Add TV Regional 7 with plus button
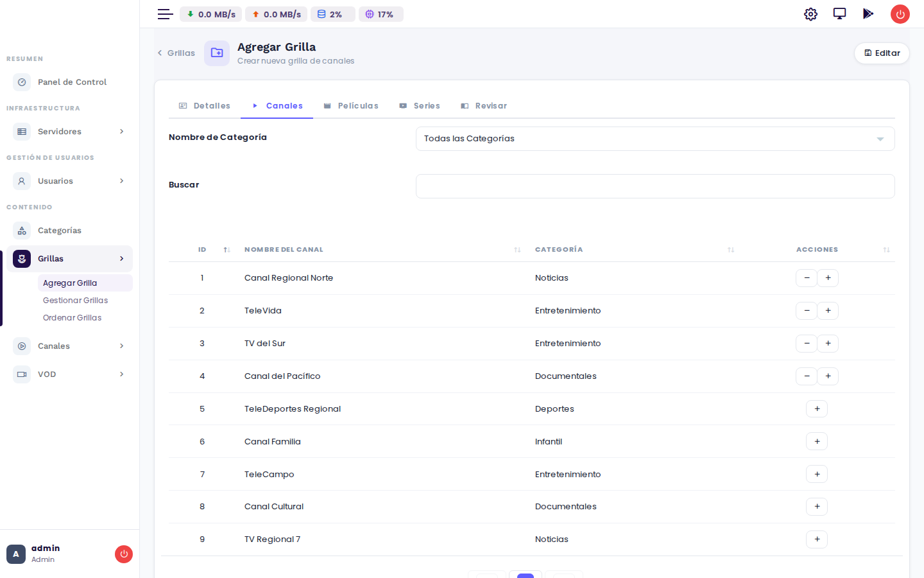Image resolution: width=924 pixels, height=578 pixels. click(817, 539)
